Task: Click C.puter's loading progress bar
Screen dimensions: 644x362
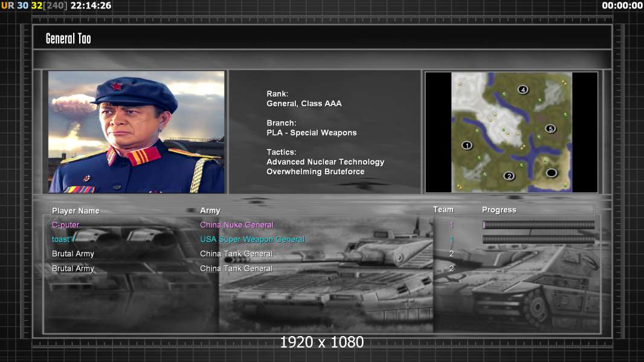Action: coord(538,225)
